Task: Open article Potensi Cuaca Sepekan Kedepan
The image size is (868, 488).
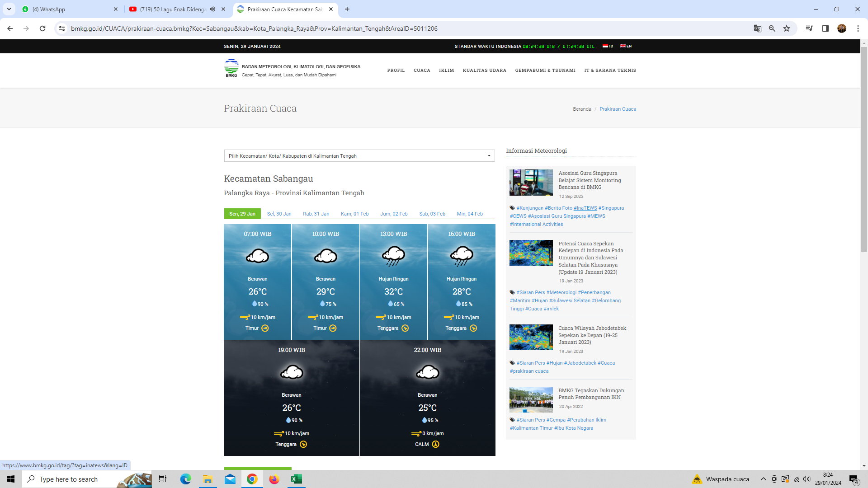Action: coord(590,258)
